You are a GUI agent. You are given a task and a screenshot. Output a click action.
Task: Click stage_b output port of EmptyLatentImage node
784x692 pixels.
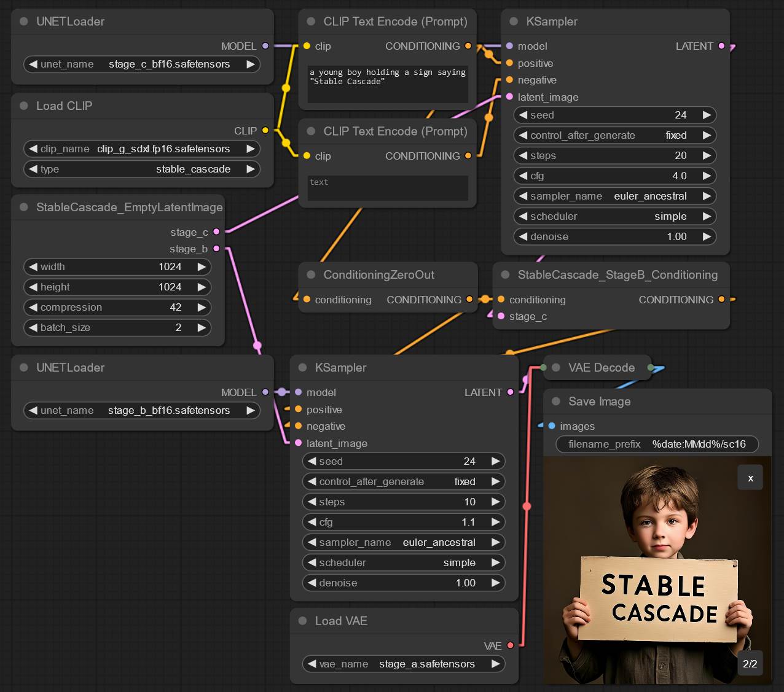click(x=216, y=249)
